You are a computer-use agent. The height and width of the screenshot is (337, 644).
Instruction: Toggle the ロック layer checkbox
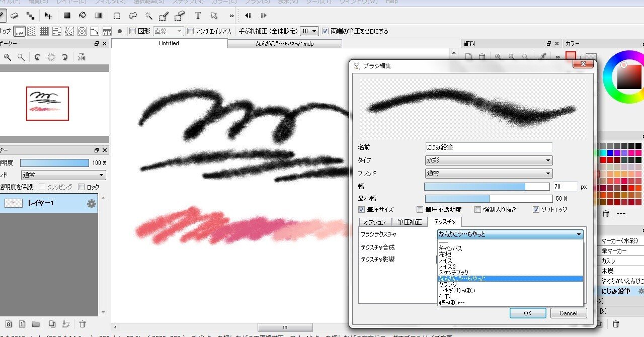click(82, 187)
